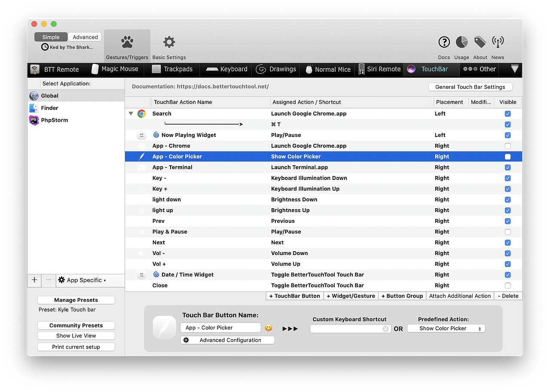The width and height of the screenshot is (550, 392).
Task: Click the Advanced Configuration gear icon
Action: pyautogui.click(x=186, y=340)
